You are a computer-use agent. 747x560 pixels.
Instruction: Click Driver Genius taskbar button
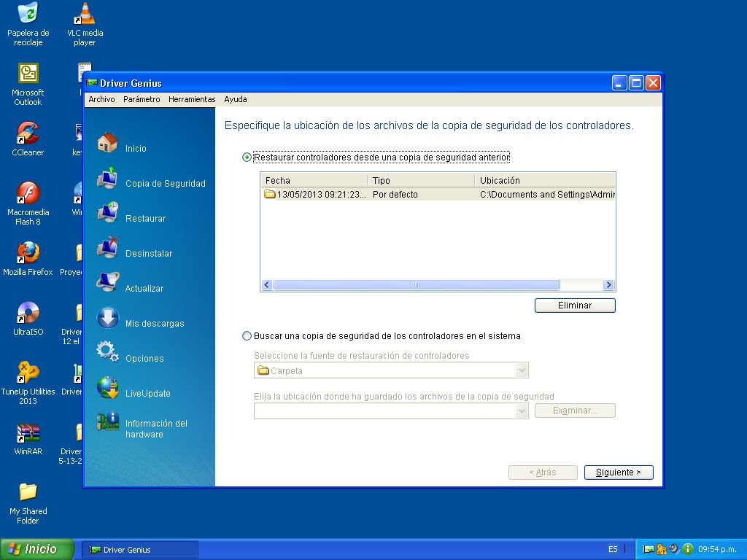pyautogui.click(x=139, y=550)
